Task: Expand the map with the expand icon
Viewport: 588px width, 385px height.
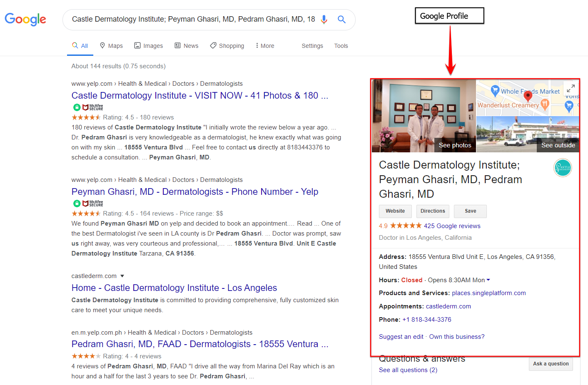Action: pyautogui.click(x=571, y=88)
